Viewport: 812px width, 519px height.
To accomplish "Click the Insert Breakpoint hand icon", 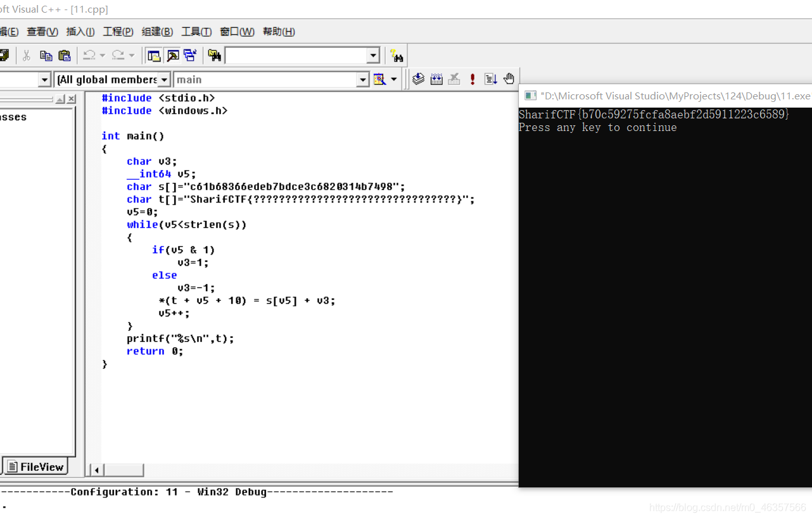I will 509,79.
